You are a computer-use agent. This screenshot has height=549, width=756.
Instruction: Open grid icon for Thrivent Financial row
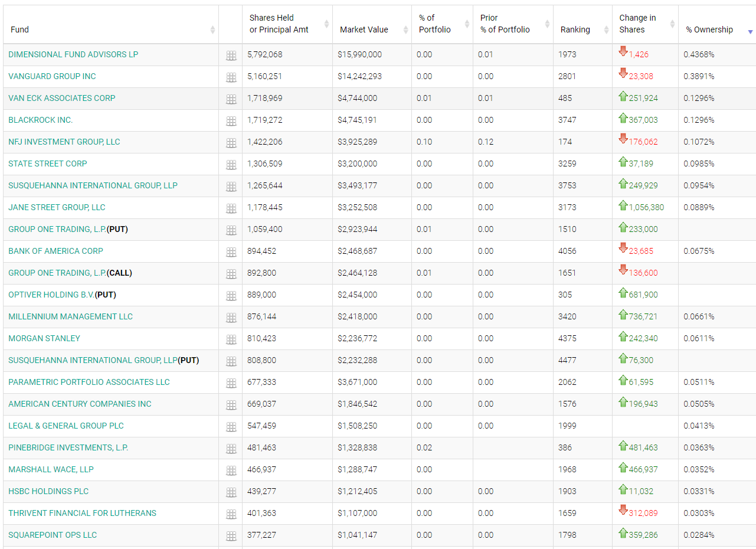pyautogui.click(x=231, y=514)
